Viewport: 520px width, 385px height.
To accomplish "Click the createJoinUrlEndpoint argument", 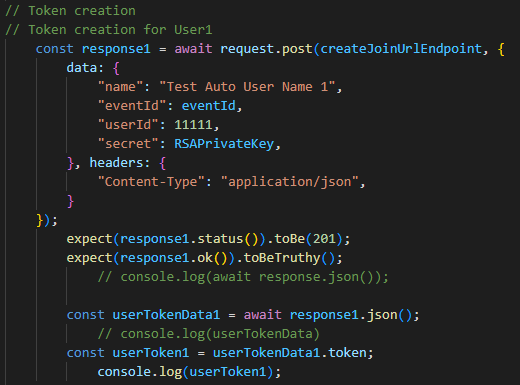I will 401,49.
